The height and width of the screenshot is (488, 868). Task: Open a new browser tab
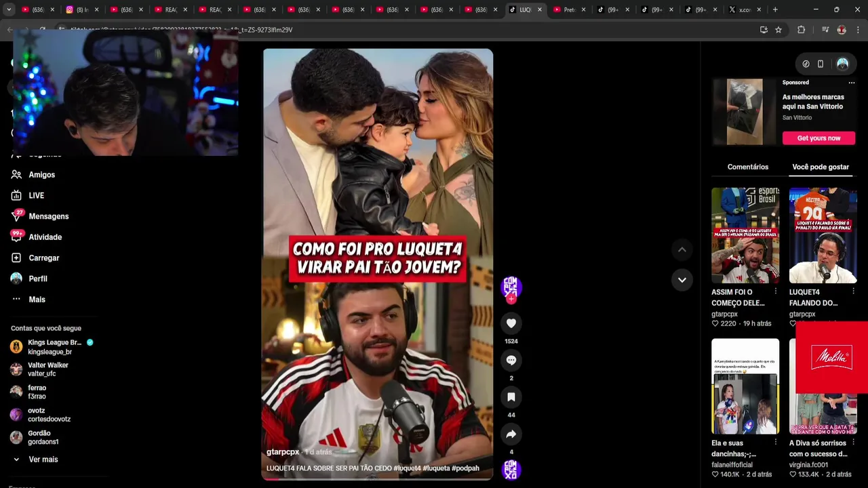[x=775, y=9]
